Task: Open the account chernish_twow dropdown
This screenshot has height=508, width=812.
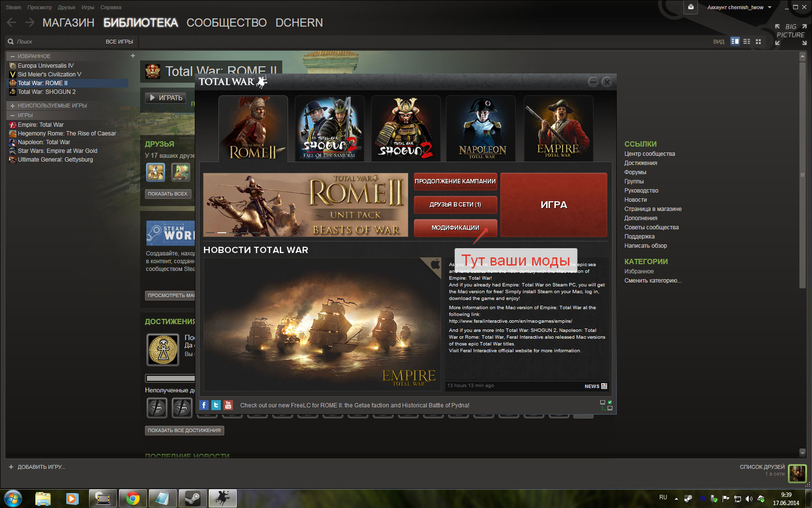Action: [739, 7]
